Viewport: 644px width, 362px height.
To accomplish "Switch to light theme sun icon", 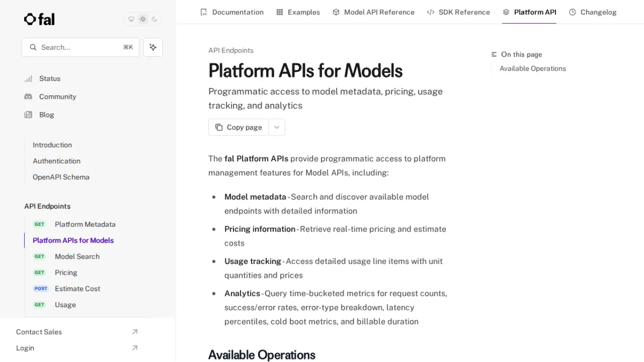I will [x=143, y=19].
